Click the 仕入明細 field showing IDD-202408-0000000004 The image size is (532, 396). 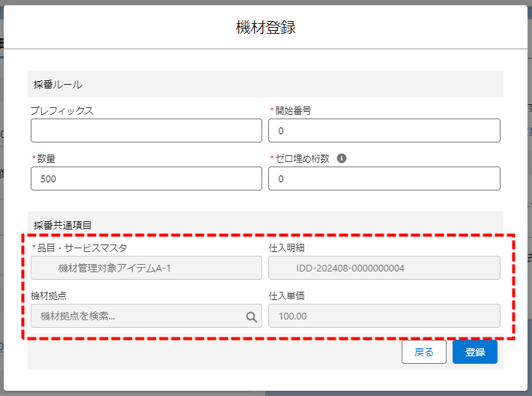[x=384, y=268]
